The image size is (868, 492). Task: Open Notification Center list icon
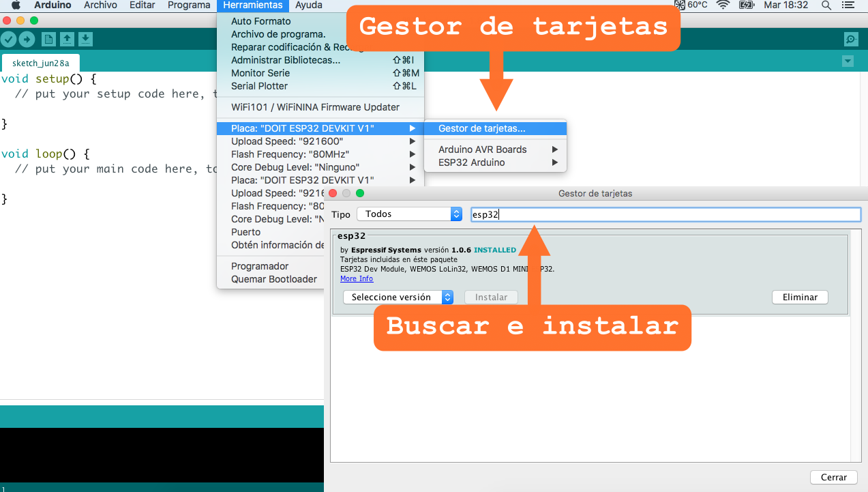pyautogui.click(x=848, y=5)
